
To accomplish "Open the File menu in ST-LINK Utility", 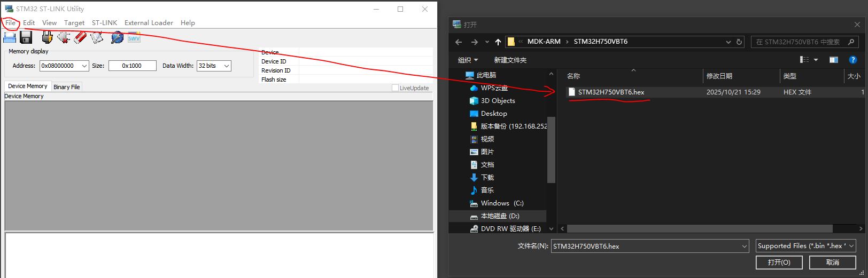I will (x=10, y=23).
